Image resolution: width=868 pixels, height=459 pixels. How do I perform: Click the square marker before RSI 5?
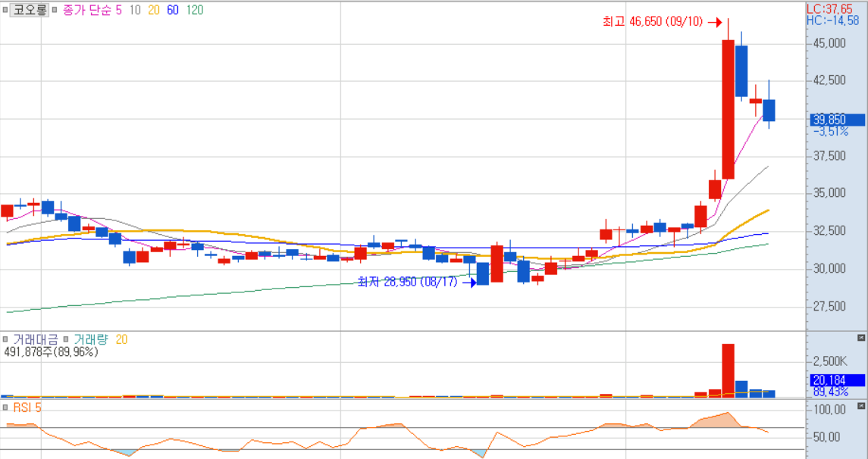click(x=5, y=407)
